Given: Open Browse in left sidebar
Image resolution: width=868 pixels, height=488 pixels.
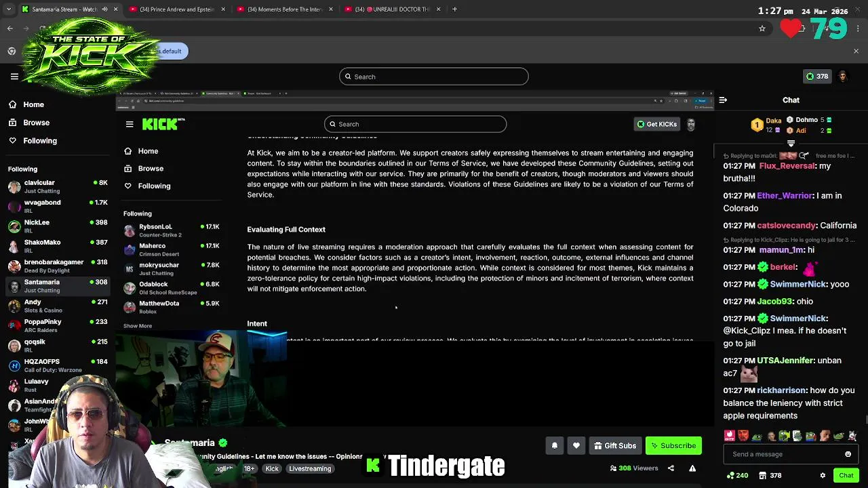Looking at the screenshot, I should (29, 123).
